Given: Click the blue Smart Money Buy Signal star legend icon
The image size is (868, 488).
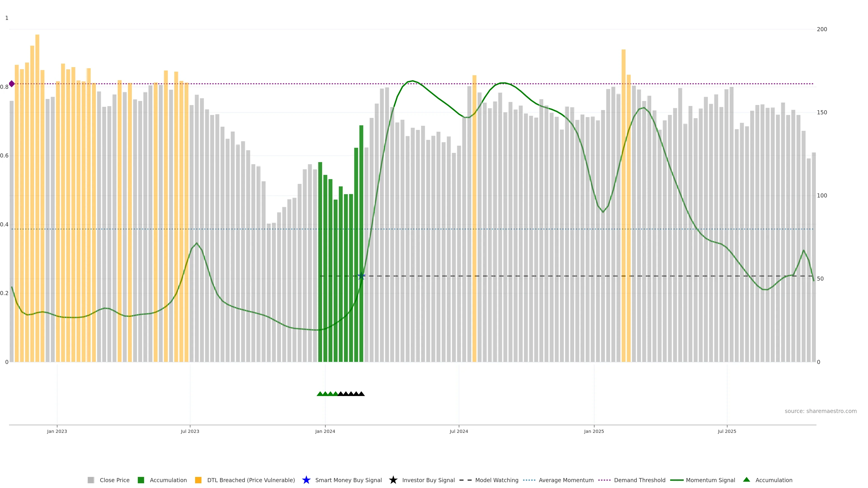Looking at the screenshot, I should [x=306, y=480].
